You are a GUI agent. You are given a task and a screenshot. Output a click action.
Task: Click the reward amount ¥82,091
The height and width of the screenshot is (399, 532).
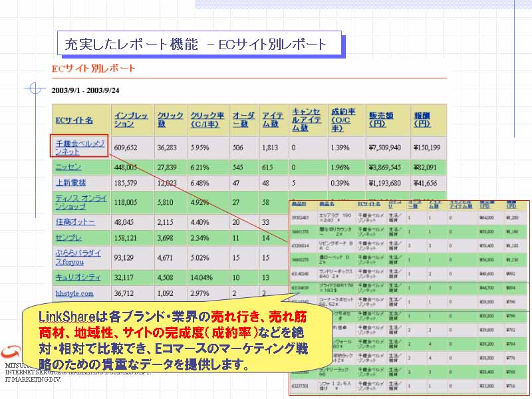(425, 168)
